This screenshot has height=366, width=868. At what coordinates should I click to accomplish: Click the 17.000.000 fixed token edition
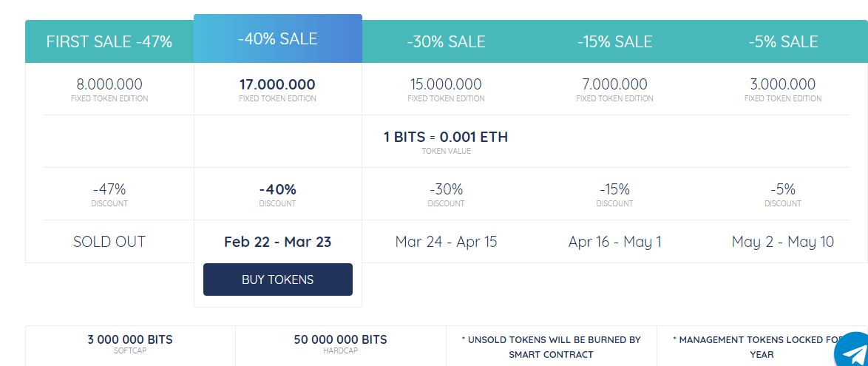tap(278, 85)
